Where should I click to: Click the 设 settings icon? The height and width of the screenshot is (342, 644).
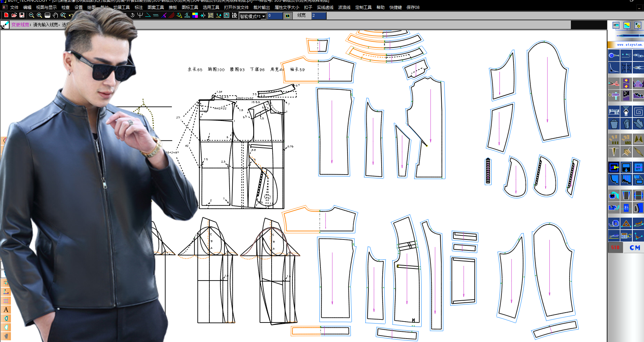click(234, 15)
